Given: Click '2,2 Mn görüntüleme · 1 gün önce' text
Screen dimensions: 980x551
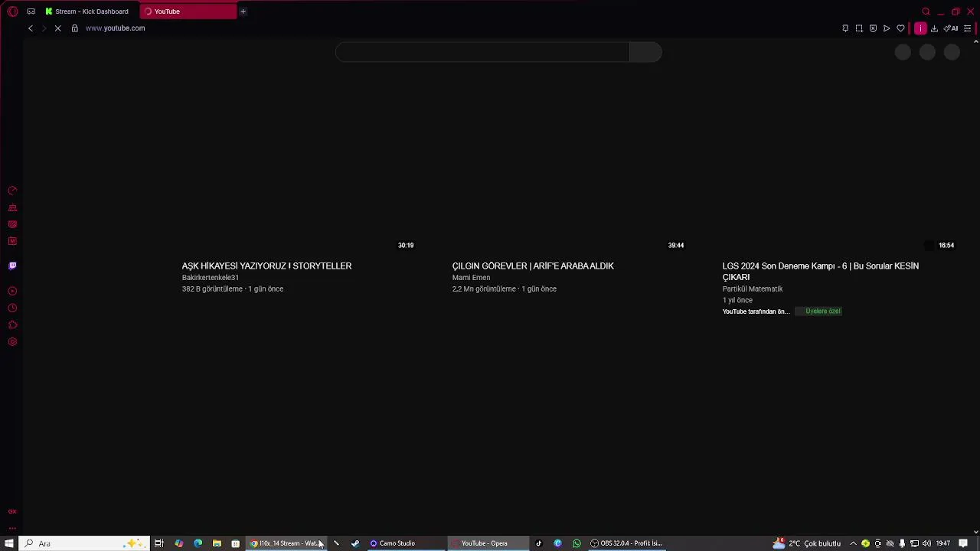Looking at the screenshot, I should (x=505, y=289).
